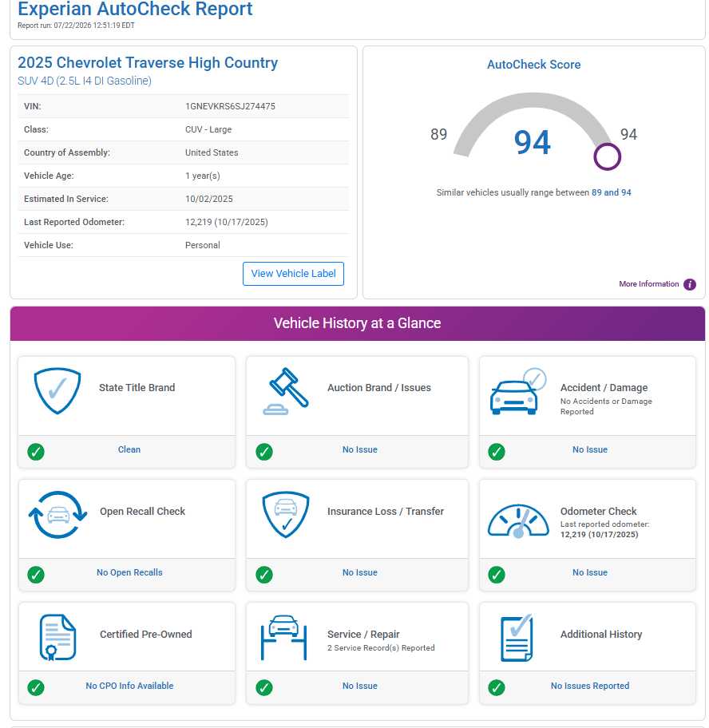
Task: Click the Insurance Loss / Transfer shield icon
Action: (x=286, y=514)
